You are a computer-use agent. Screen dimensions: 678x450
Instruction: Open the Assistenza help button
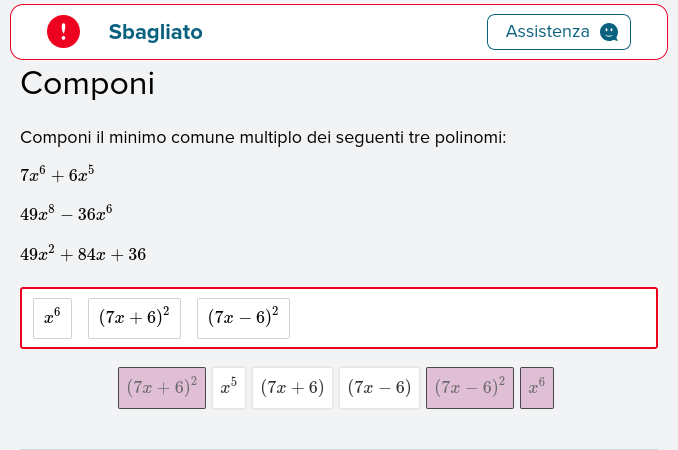559,32
